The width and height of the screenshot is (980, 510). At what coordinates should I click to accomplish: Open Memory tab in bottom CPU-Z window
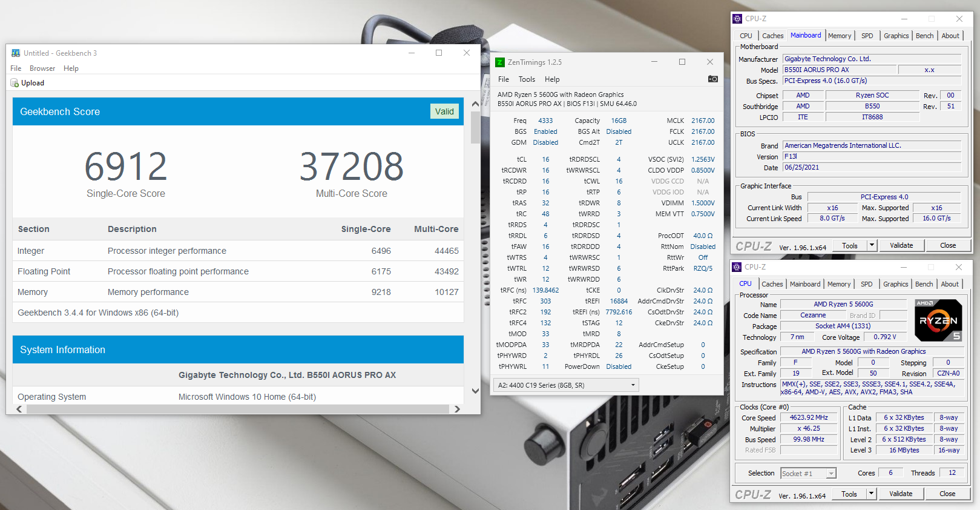[838, 284]
